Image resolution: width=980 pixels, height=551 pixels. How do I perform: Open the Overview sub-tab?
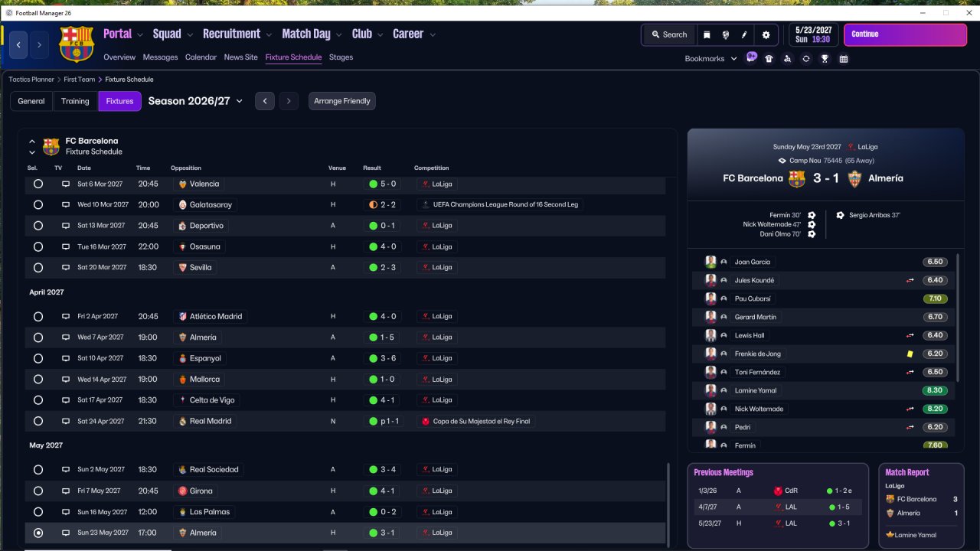(119, 57)
